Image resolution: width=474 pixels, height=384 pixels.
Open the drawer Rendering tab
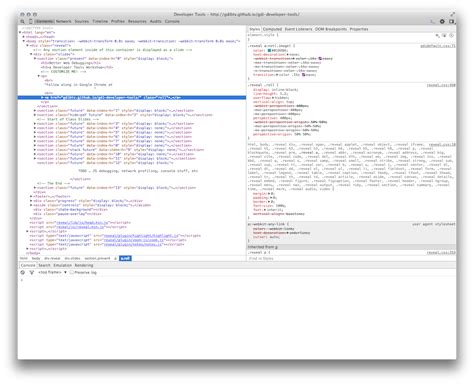pyautogui.click(x=84, y=265)
